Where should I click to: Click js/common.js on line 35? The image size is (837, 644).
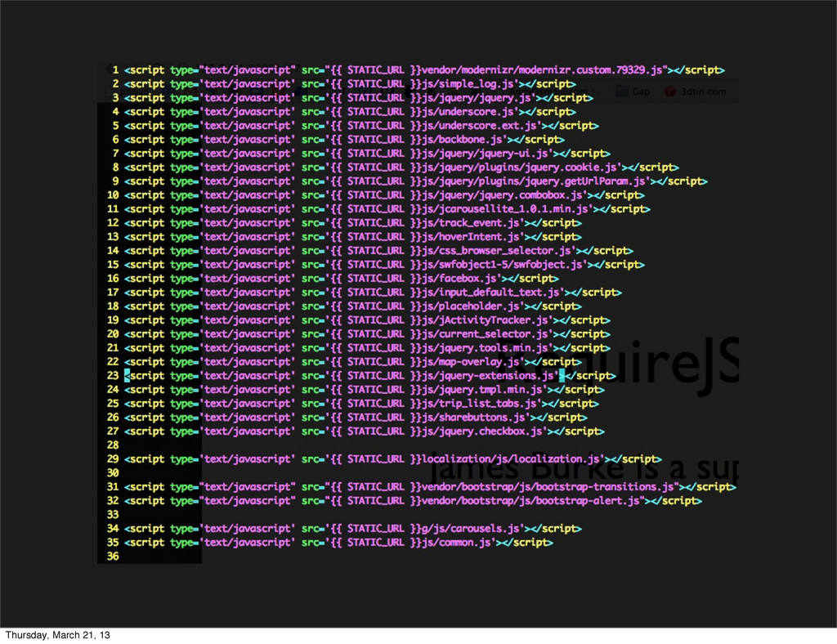click(x=457, y=542)
